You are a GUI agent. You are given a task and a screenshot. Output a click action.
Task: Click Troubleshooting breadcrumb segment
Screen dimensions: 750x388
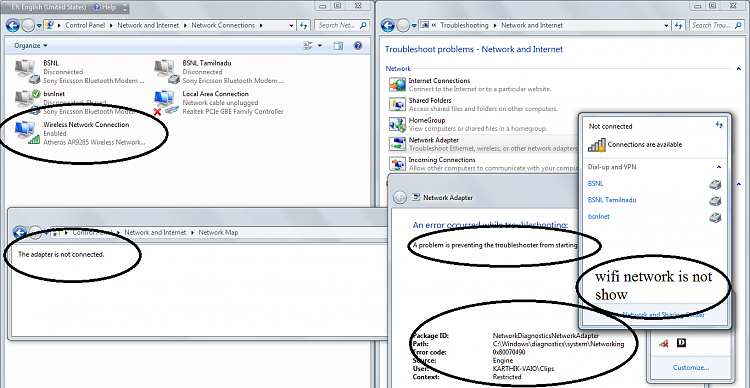(464, 25)
